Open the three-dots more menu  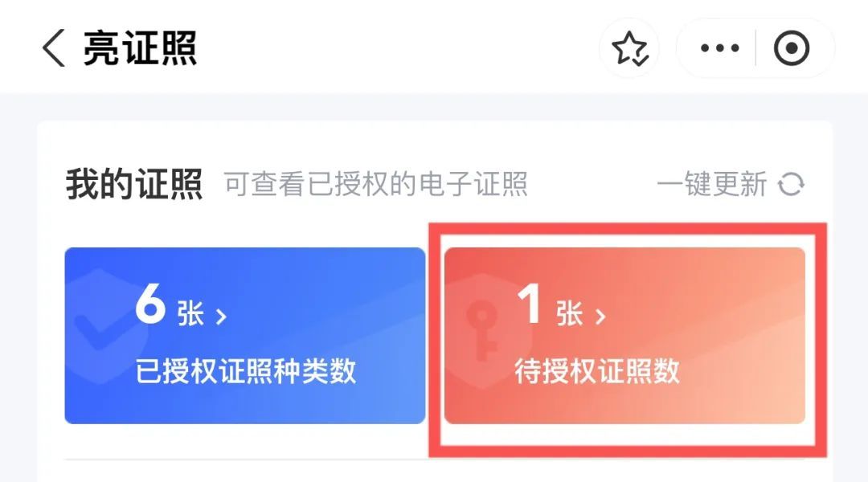point(719,48)
